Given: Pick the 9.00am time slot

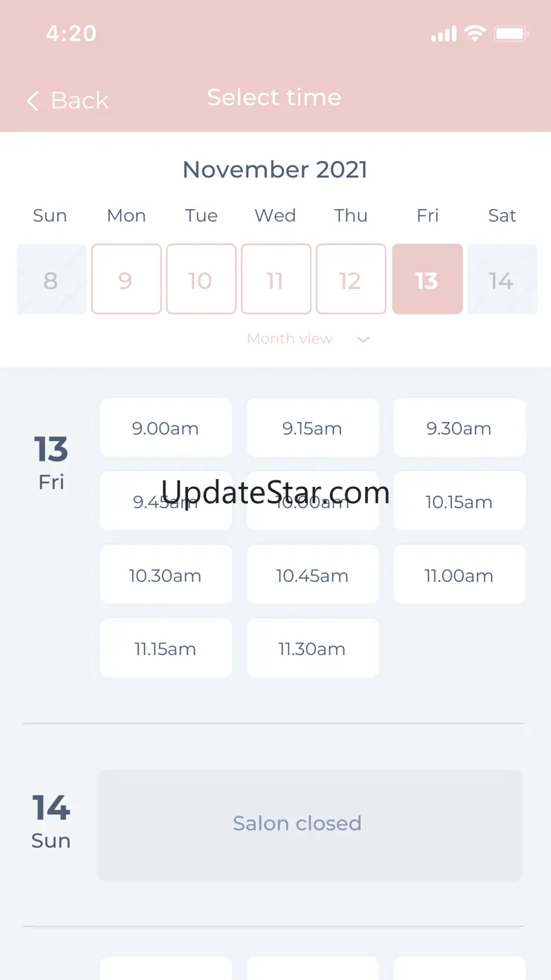Looking at the screenshot, I should 165,428.
